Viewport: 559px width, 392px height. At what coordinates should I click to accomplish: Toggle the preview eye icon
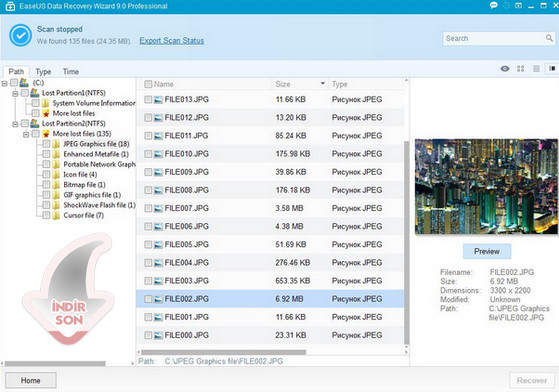(x=505, y=68)
